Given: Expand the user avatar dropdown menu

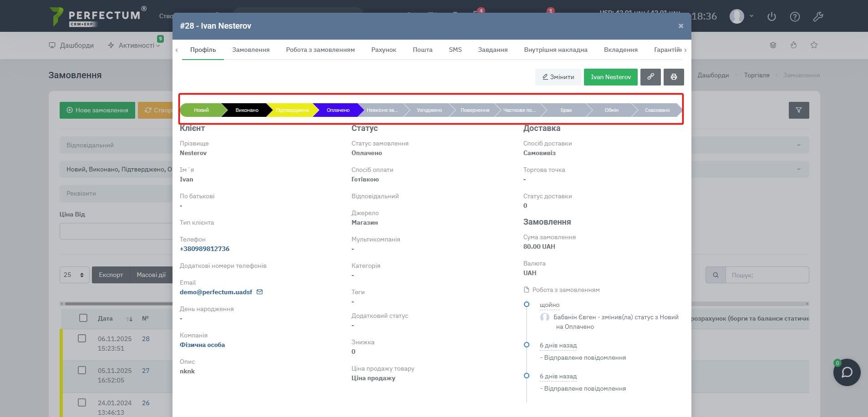Looking at the screenshot, I should (741, 16).
